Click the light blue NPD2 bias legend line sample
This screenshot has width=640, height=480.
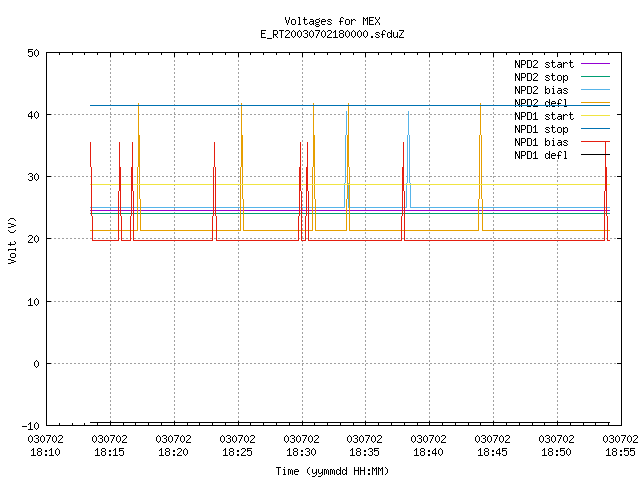595,90
